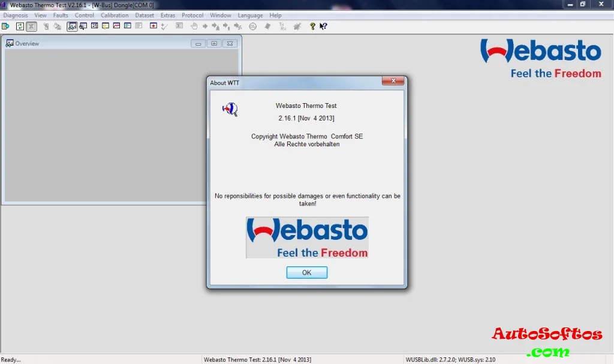Open the Faults menu

[61, 15]
